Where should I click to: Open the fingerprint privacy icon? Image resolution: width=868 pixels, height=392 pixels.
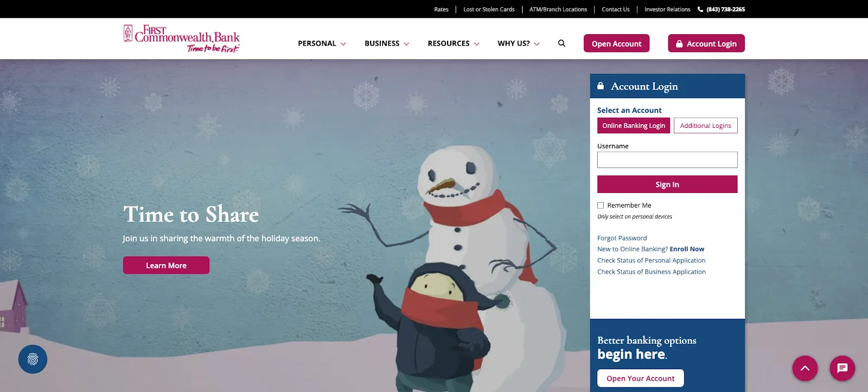pos(33,359)
